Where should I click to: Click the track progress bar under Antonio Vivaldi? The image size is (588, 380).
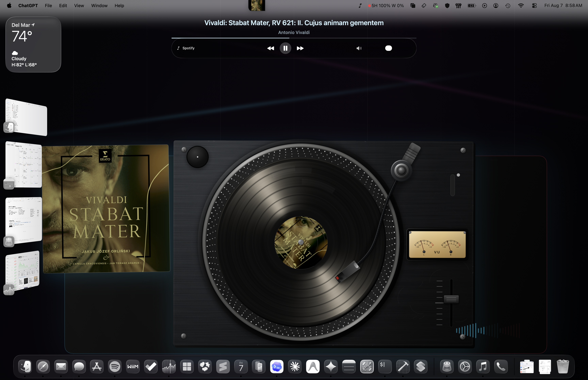click(294, 38)
